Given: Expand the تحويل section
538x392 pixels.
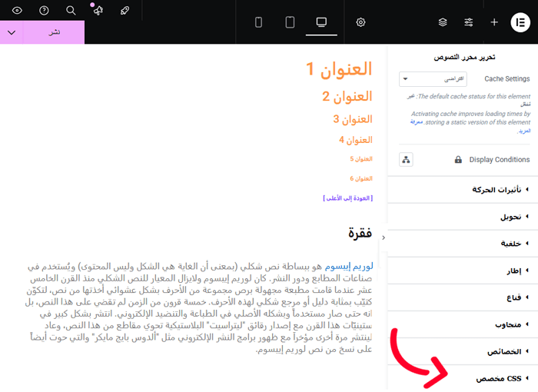Looking at the screenshot, I should coord(463,217).
